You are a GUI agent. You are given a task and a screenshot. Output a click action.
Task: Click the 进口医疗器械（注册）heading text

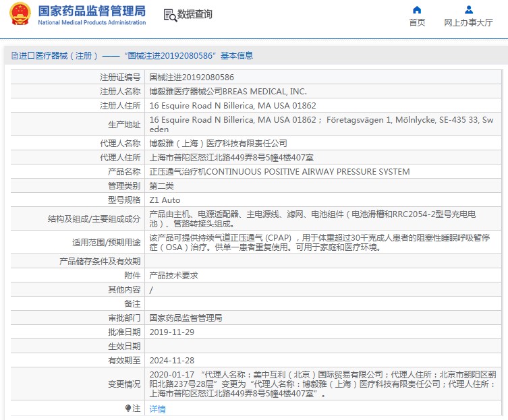pyautogui.click(x=58, y=56)
